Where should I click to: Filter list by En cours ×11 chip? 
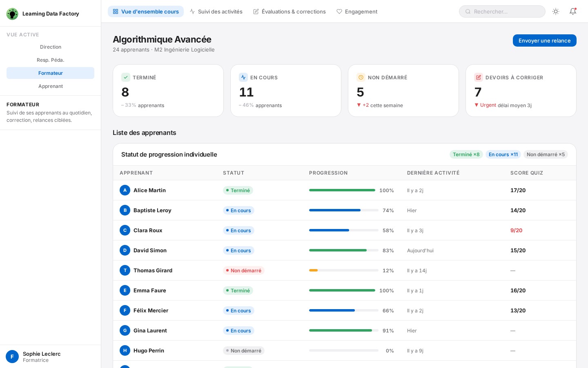(x=503, y=155)
